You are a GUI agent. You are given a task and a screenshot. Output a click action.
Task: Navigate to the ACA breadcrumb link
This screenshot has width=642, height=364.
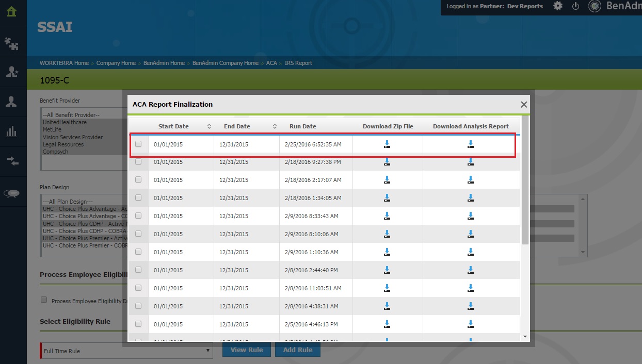coord(271,63)
